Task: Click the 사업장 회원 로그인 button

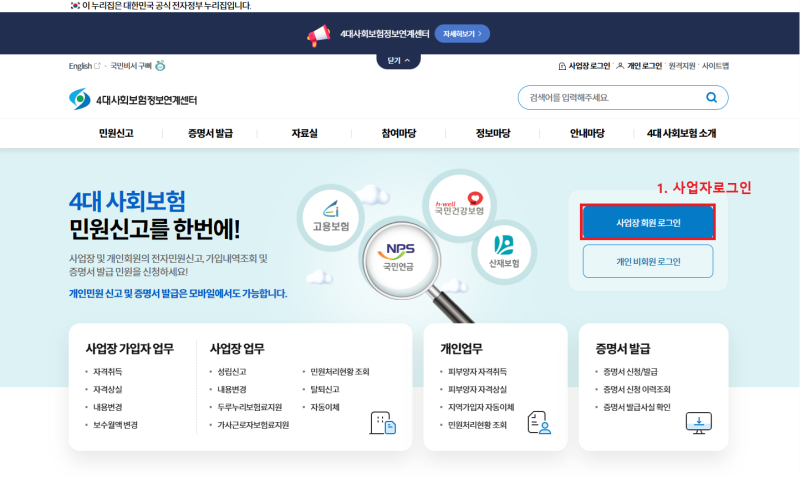Action: point(648,222)
